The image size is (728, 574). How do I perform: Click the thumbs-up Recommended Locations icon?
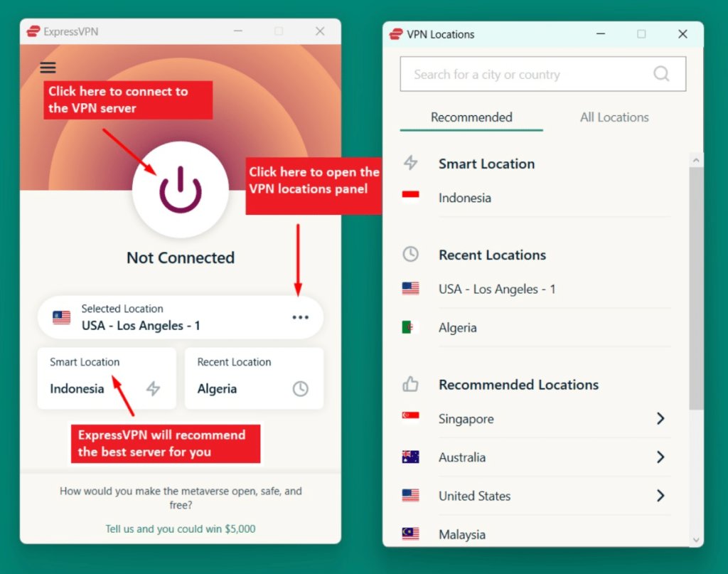pos(410,384)
